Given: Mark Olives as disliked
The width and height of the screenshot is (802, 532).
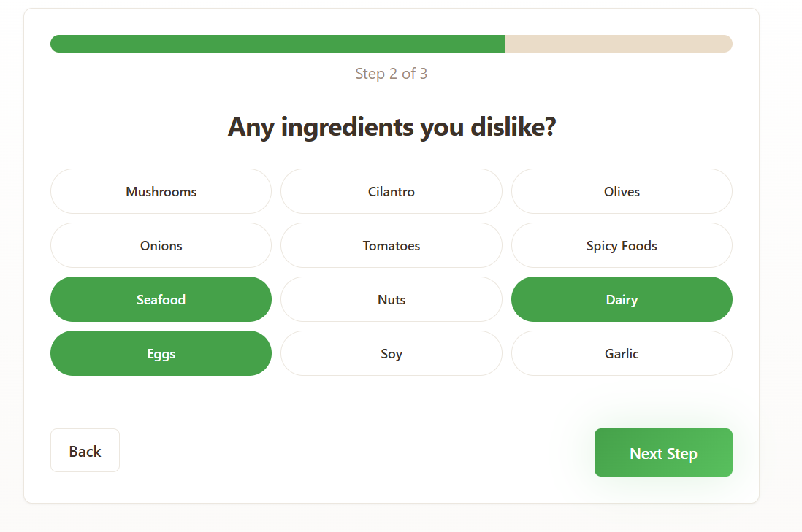Looking at the screenshot, I should click(622, 191).
